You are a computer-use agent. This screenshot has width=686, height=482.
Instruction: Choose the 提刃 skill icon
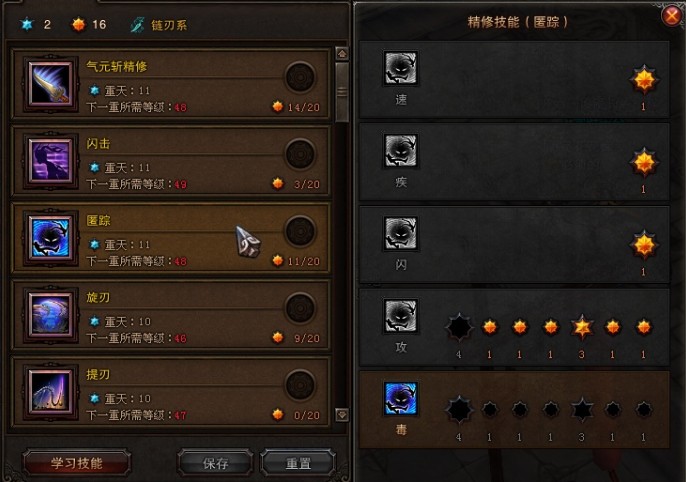click(50, 391)
